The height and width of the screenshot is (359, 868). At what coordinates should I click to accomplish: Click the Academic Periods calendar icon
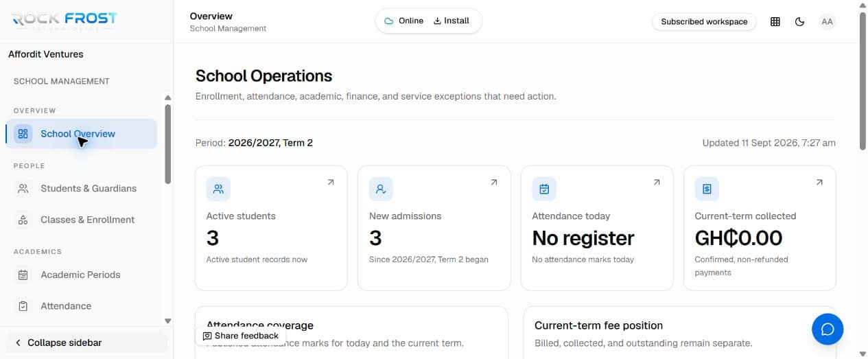23,275
